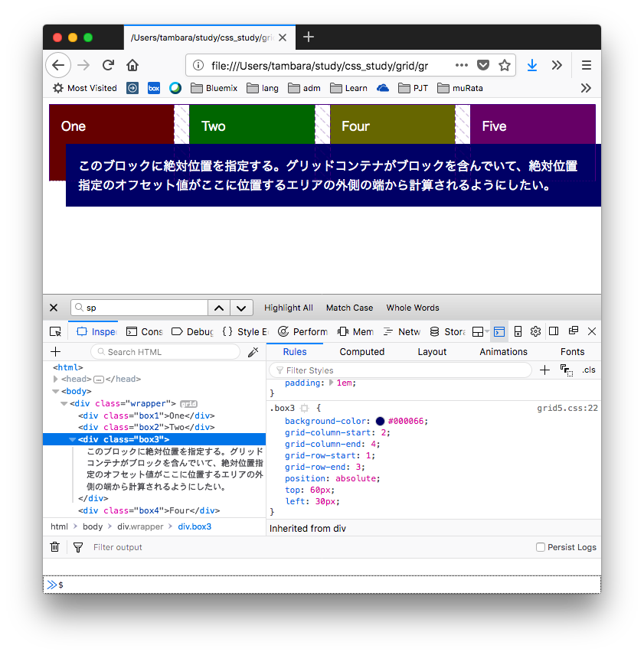Open the PJT bookmarks folder
The height and width of the screenshot is (655, 644).
tap(413, 88)
